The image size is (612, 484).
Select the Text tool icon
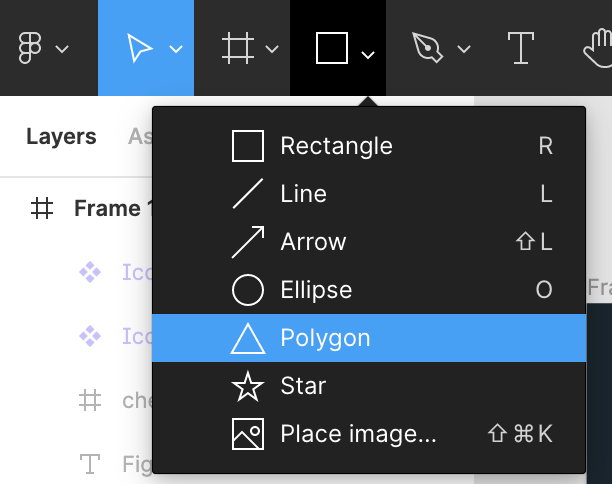click(520, 47)
